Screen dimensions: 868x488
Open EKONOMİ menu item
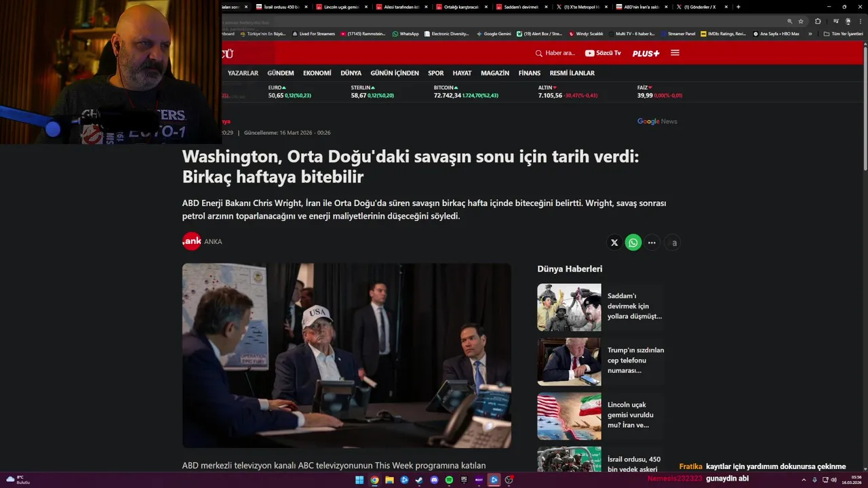click(x=317, y=73)
